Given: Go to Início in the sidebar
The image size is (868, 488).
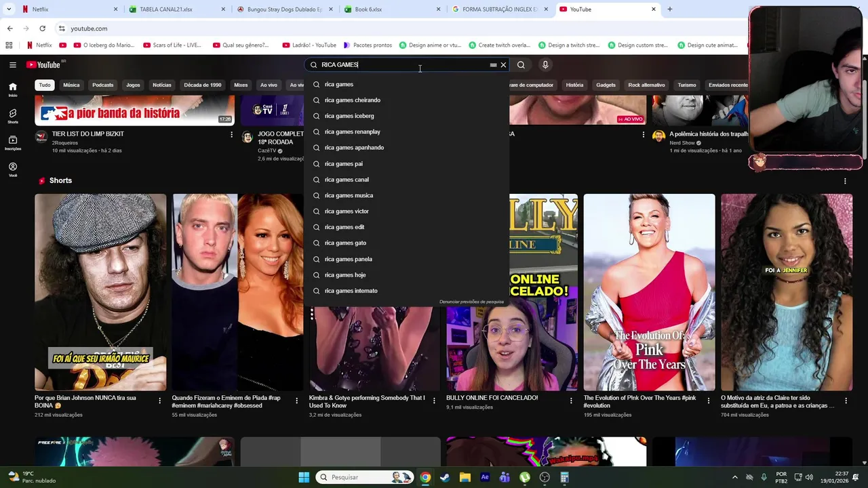Looking at the screenshot, I should tap(13, 89).
